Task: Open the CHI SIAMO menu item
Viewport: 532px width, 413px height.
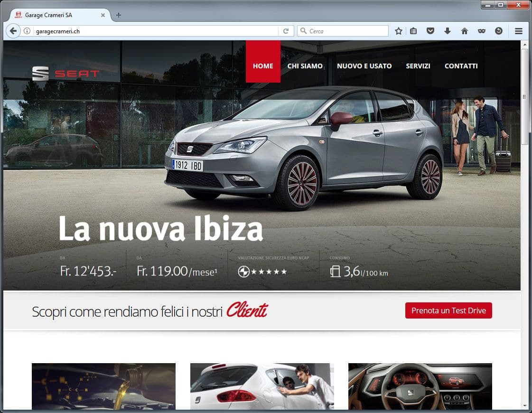Action: 305,66
